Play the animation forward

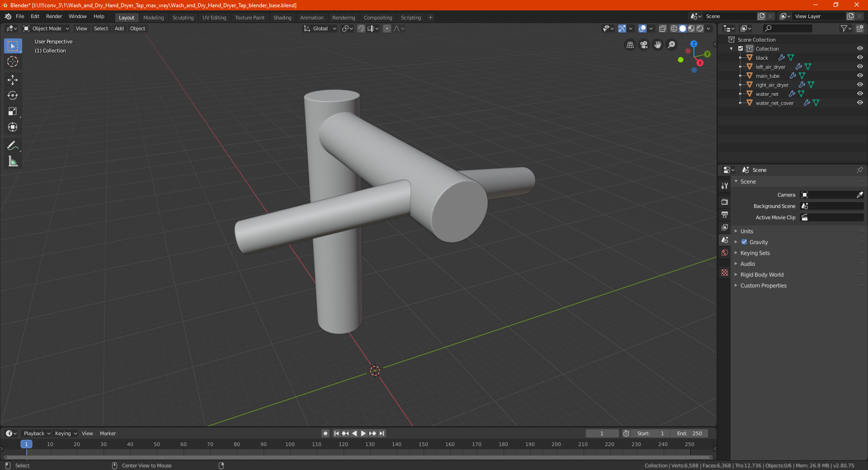(363, 433)
